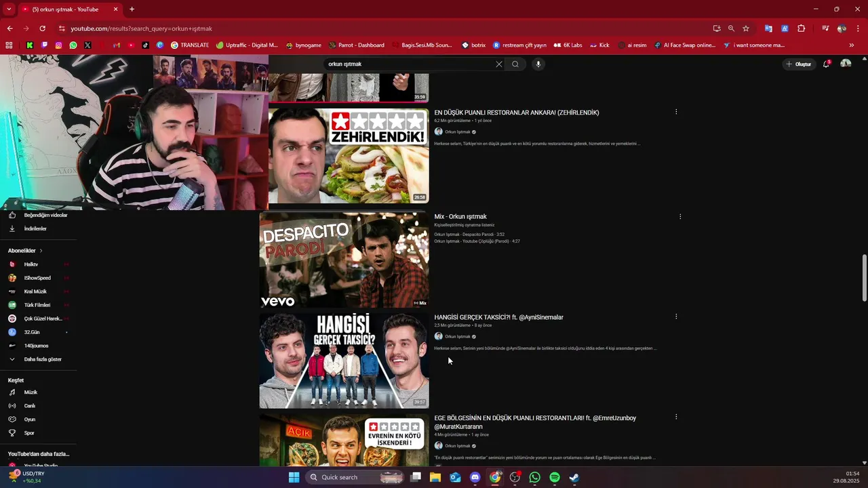Image resolution: width=868 pixels, height=488 pixels.
Task: Open the Google Apps grid in bookmarks bar
Action: (9, 45)
